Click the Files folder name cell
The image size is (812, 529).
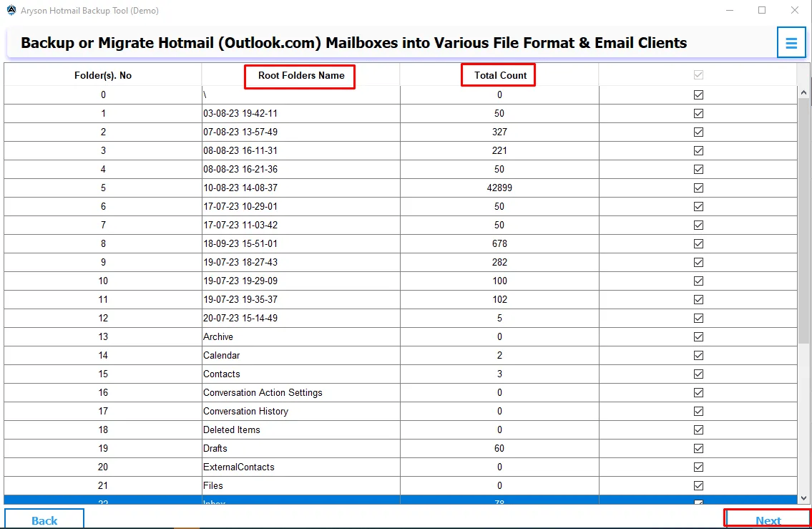[x=301, y=486]
